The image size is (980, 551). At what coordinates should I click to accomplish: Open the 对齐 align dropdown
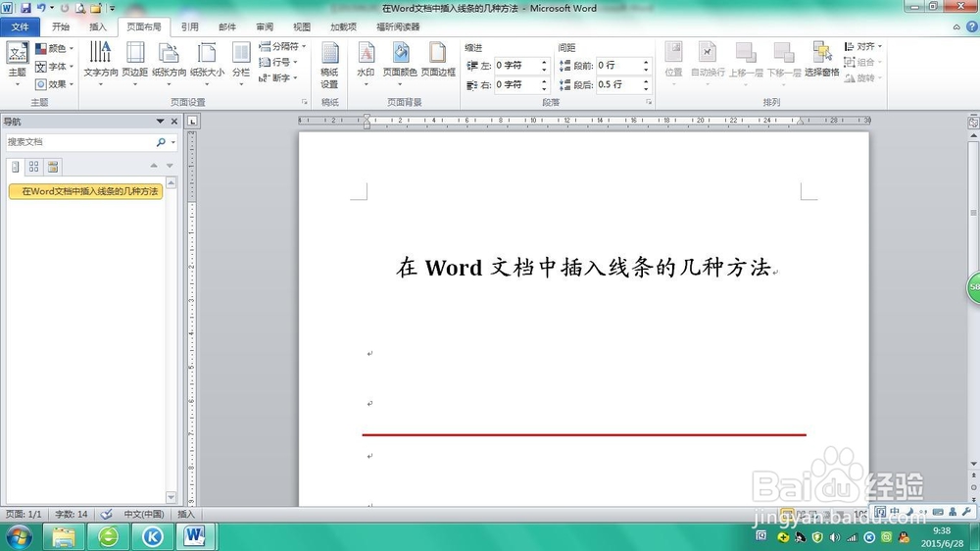coord(863,46)
